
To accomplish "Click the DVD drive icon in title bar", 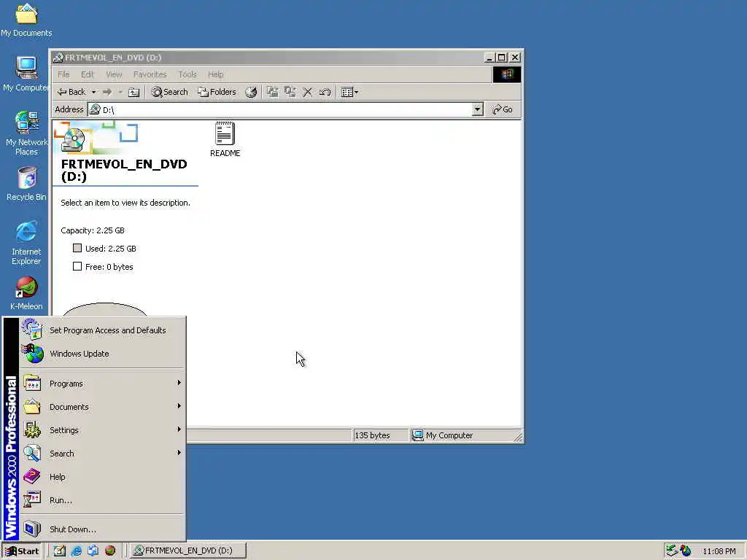I will point(58,58).
